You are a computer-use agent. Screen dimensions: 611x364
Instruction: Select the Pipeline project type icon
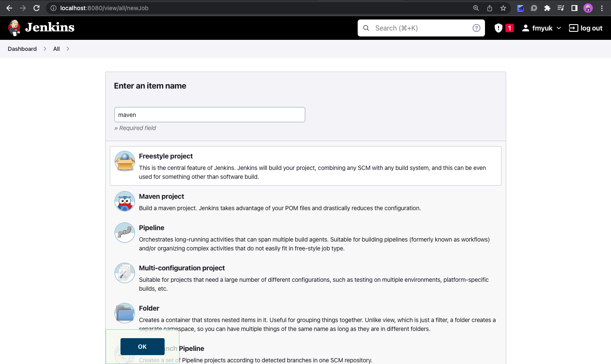point(124,232)
